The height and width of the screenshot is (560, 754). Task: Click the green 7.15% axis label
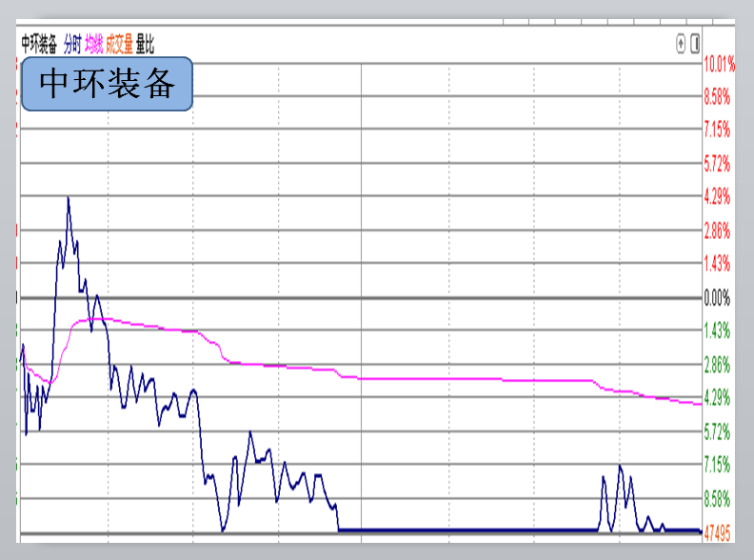717,464
